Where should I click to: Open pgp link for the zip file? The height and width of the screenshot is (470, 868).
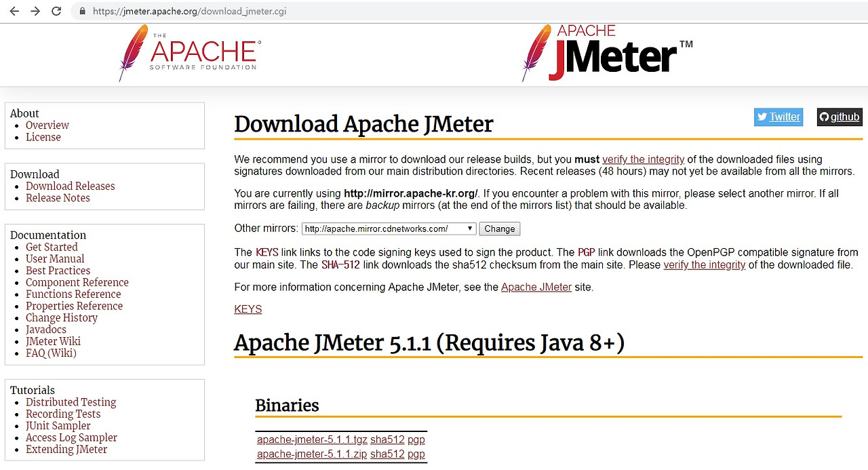tap(416, 454)
